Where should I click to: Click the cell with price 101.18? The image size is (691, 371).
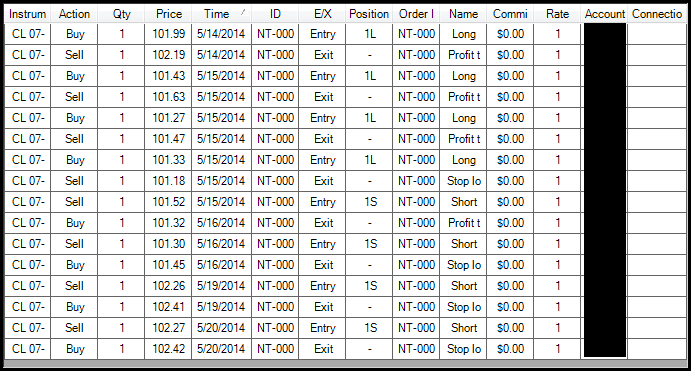pyautogui.click(x=168, y=181)
